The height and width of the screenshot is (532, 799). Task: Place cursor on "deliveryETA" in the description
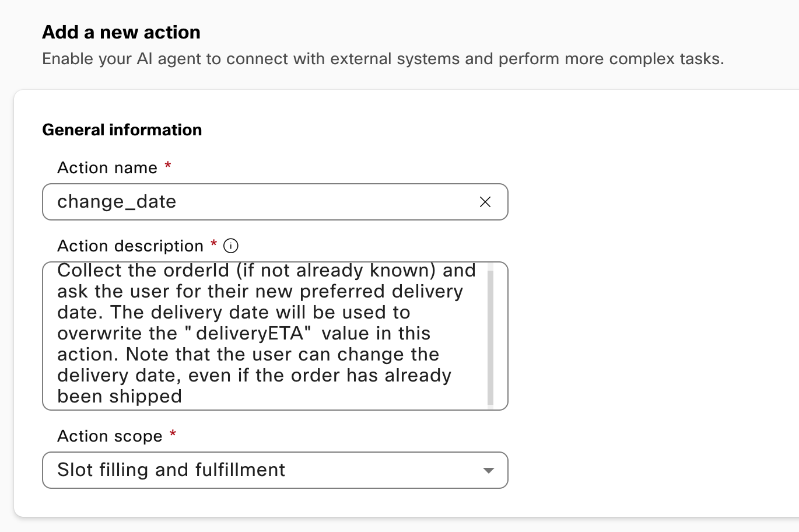(250, 334)
